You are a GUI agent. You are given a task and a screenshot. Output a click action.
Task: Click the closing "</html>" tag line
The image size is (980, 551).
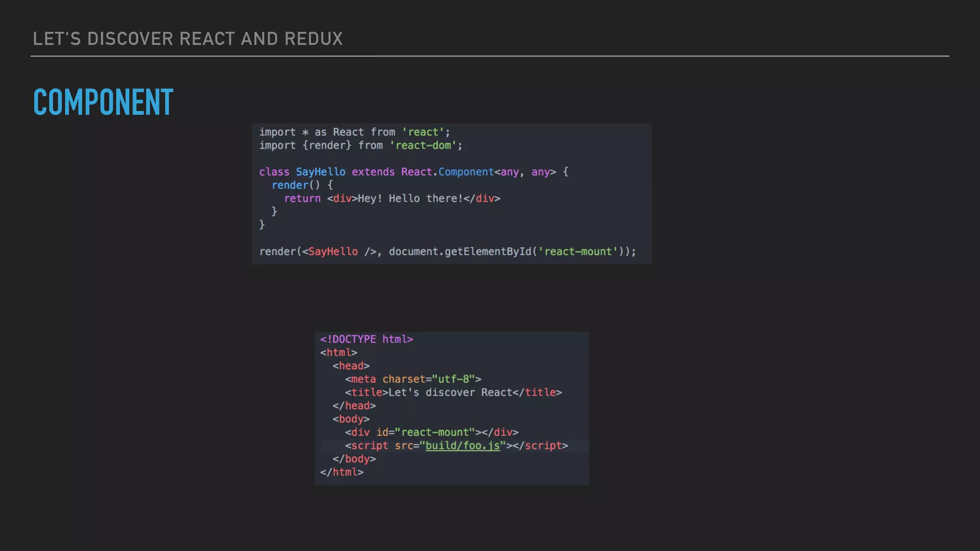[342, 472]
